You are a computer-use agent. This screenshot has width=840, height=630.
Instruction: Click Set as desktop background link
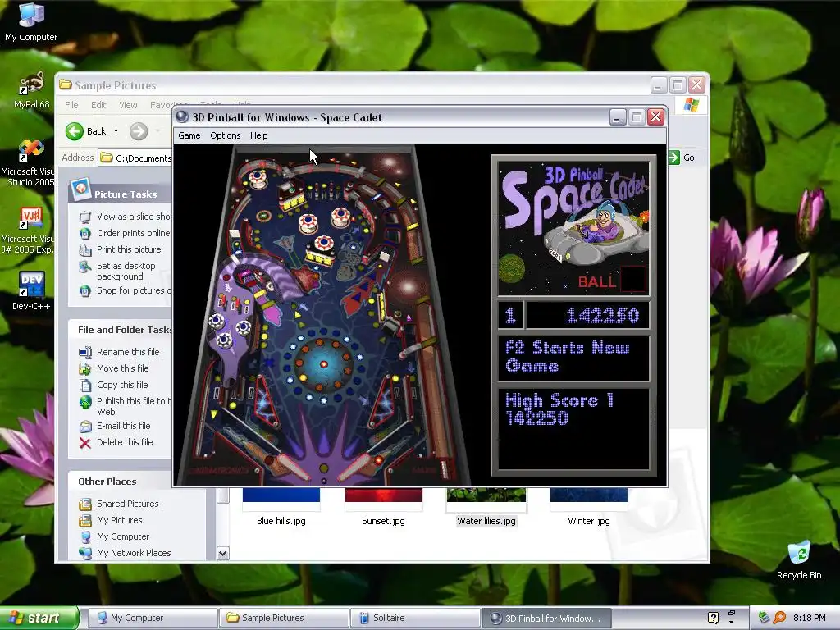(126, 271)
